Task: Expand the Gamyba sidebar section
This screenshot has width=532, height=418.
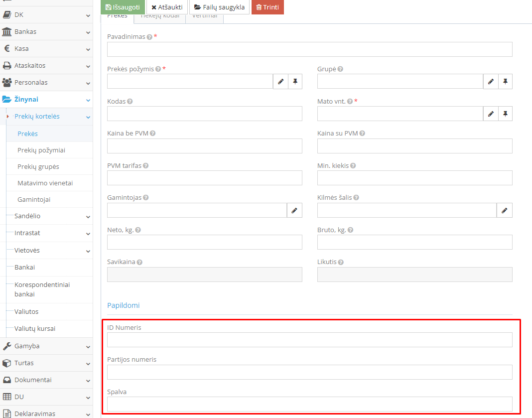Action: 46,346
